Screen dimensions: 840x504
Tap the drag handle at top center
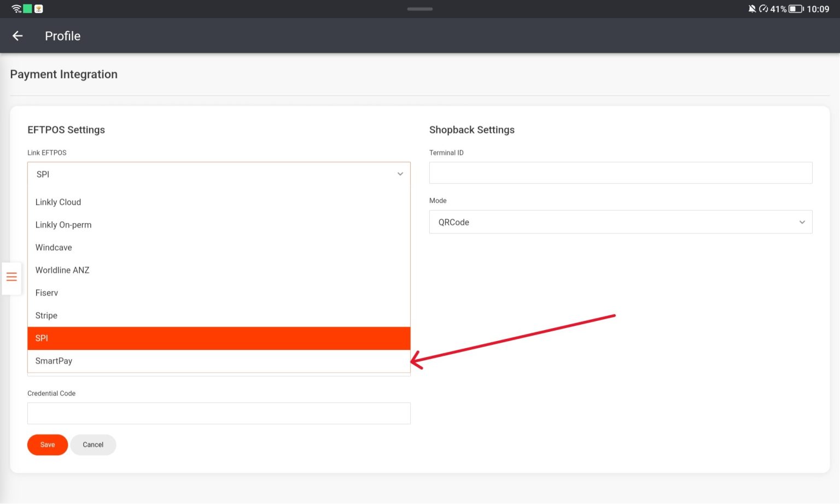[419, 9]
